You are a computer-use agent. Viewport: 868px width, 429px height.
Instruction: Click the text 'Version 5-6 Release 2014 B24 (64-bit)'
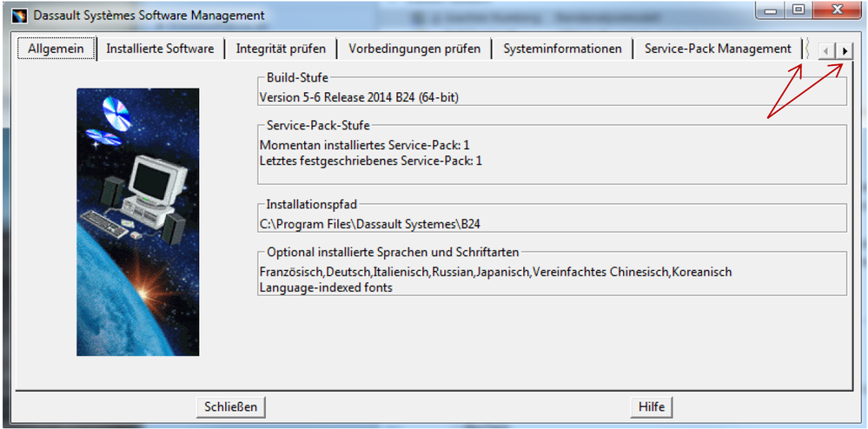(359, 97)
